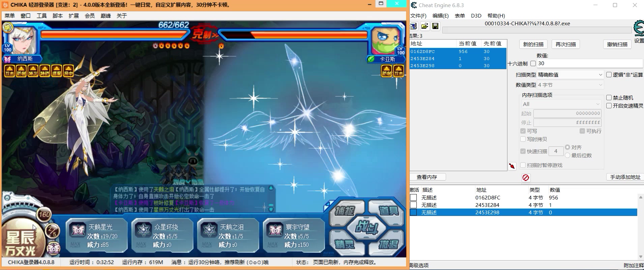Click the 数值 input field containing 30

[590, 63]
